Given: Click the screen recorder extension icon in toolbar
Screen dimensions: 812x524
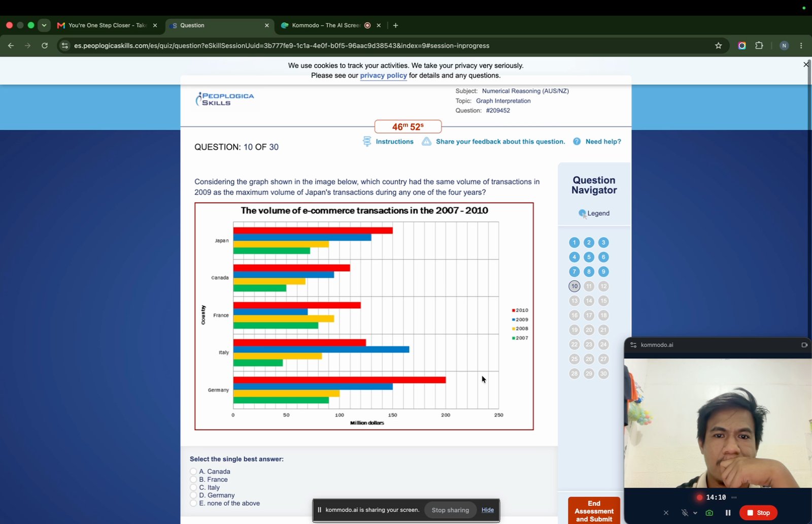Looking at the screenshot, I should (x=742, y=46).
